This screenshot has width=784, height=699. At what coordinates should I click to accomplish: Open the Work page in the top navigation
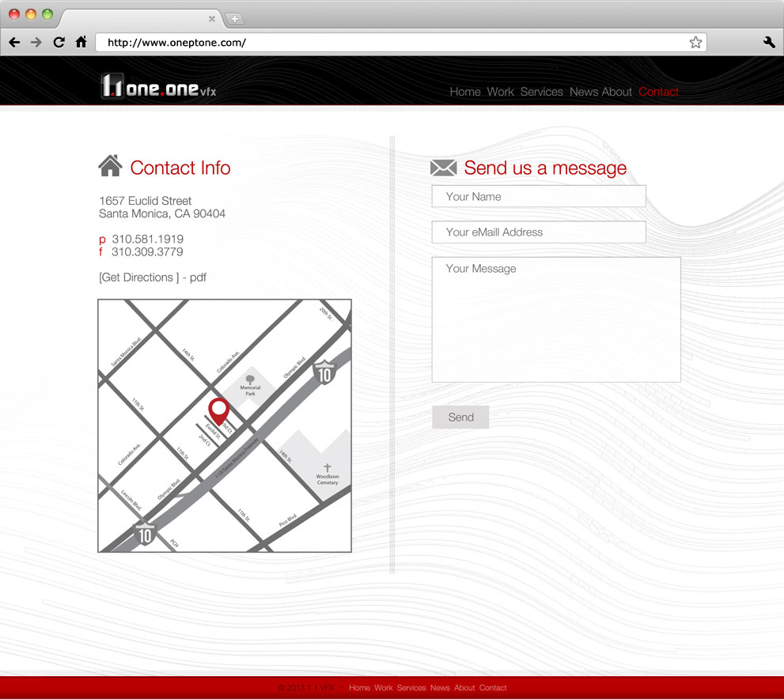point(500,92)
